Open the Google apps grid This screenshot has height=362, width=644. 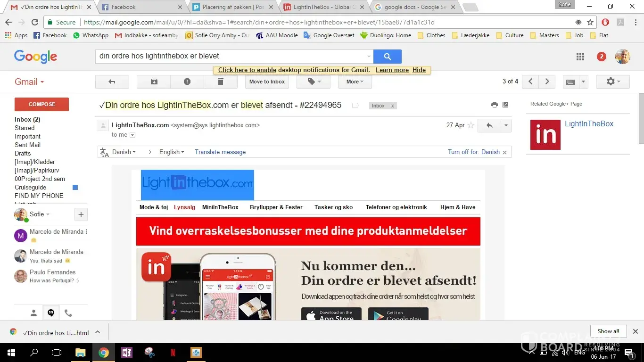tap(580, 57)
